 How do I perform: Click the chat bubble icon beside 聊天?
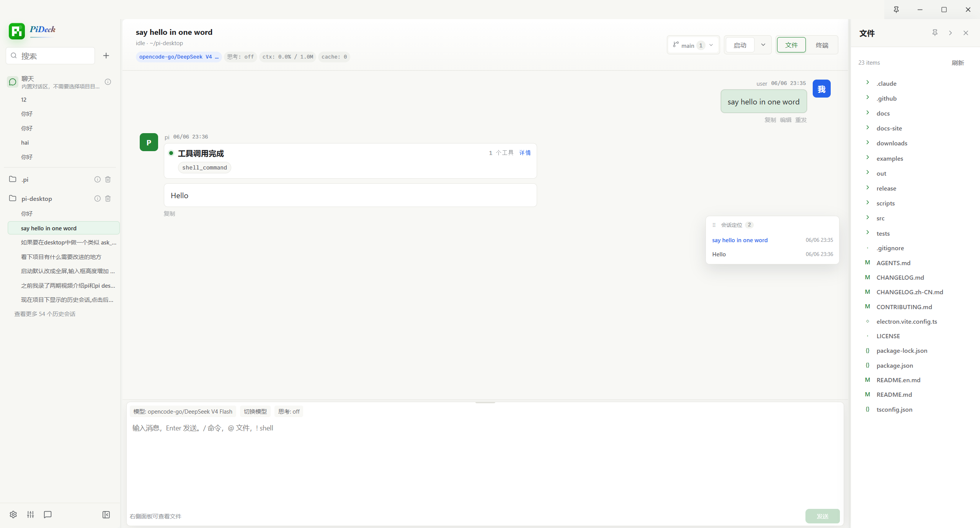13,82
